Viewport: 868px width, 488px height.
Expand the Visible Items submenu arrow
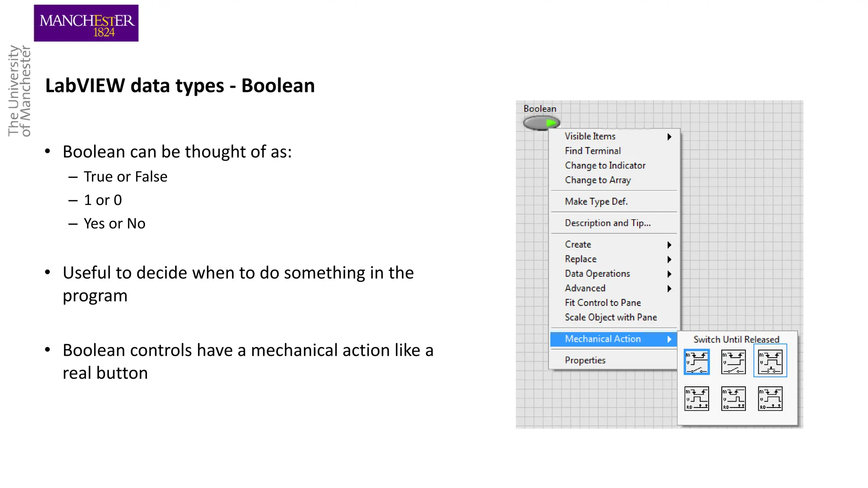click(669, 136)
